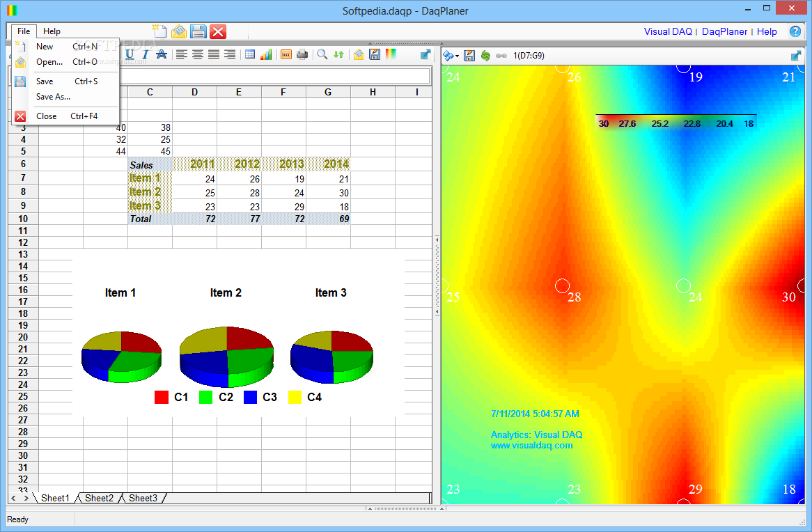
Task: Justify cell text
Action: click(x=213, y=54)
